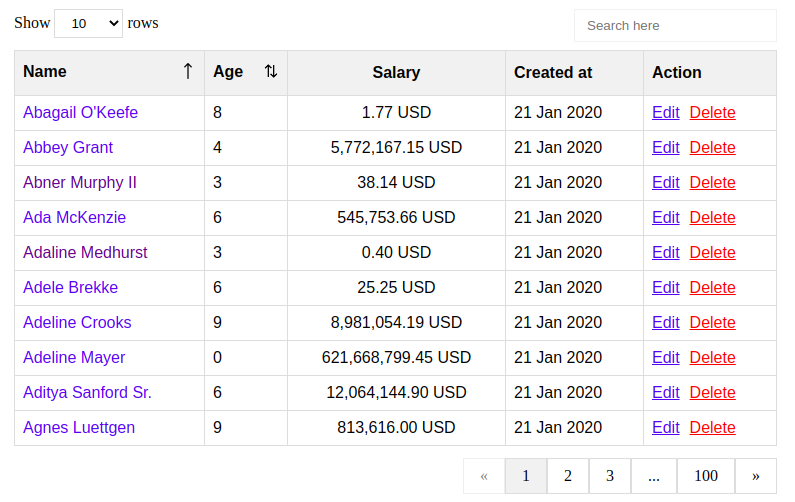This screenshot has height=502, width=795.
Task: Open Abagail O'Keefe's name link
Action: [80, 113]
